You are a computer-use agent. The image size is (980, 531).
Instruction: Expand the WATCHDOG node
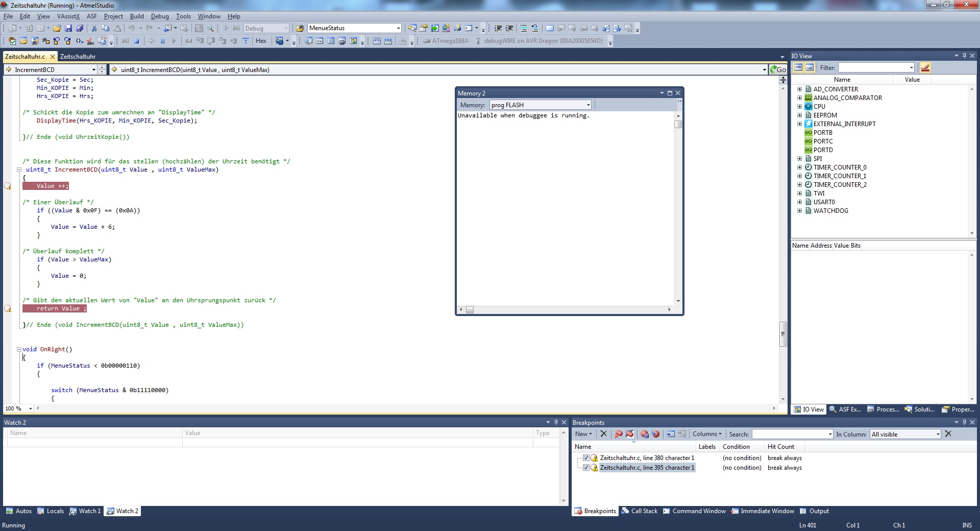pyautogui.click(x=800, y=210)
